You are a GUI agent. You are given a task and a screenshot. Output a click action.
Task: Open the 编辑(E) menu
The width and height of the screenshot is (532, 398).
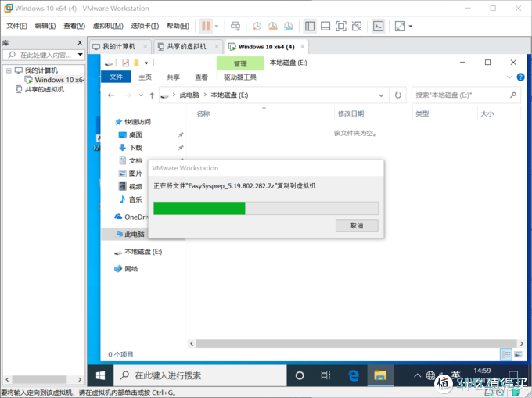pos(45,26)
